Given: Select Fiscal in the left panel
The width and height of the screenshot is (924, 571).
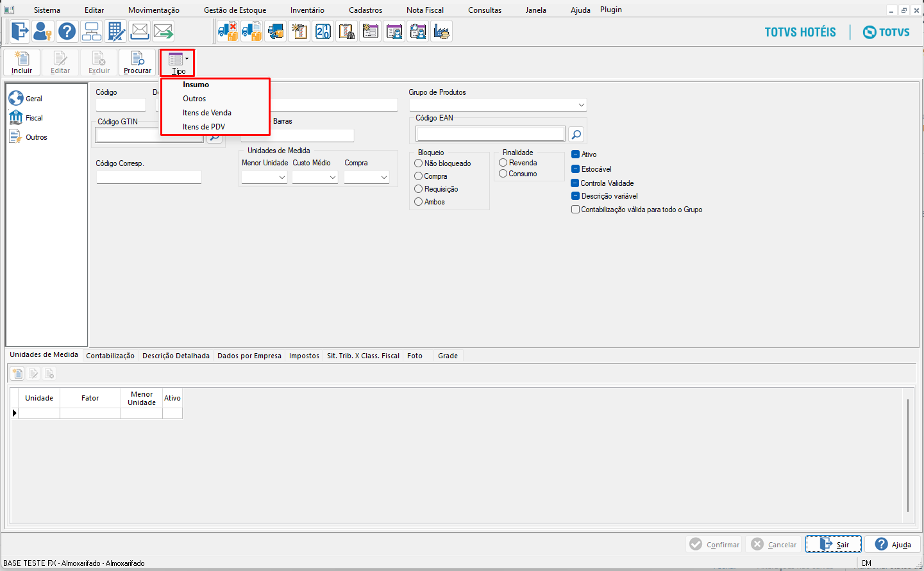Looking at the screenshot, I should [x=26, y=118].
